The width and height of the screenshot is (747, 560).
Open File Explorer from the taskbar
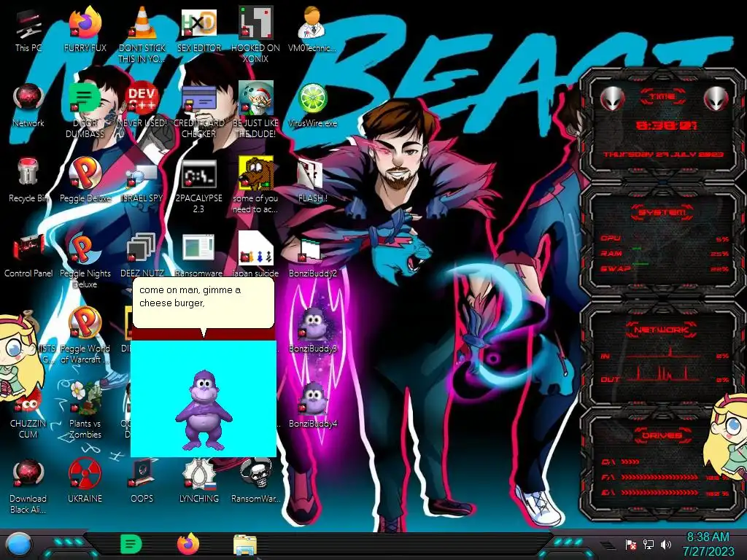[x=245, y=545]
